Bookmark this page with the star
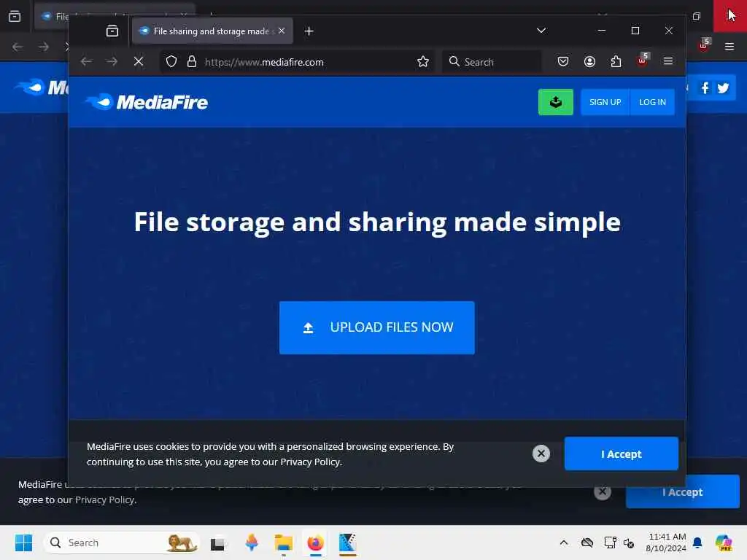The width and height of the screenshot is (747, 560). click(422, 61)
